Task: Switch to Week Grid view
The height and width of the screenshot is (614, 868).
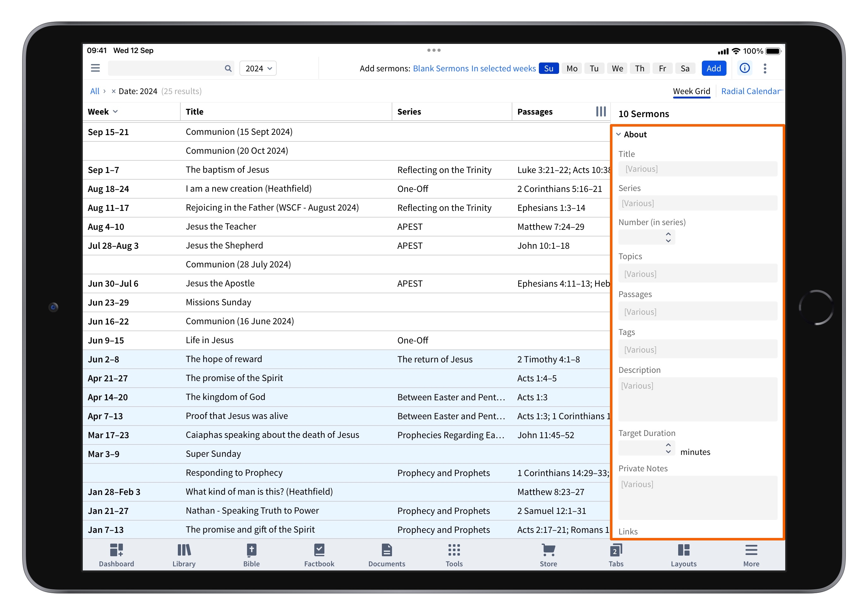Action: pyautogui.click(x=691, y=91)
